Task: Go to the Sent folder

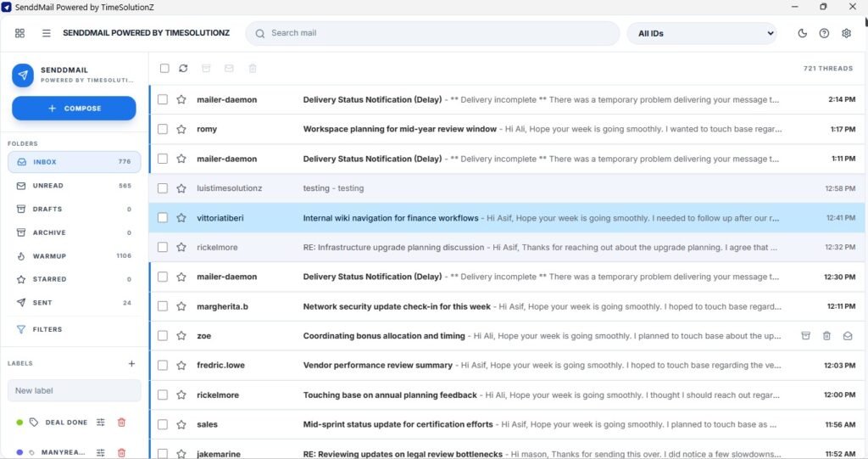Action: [x=42, y=303]
